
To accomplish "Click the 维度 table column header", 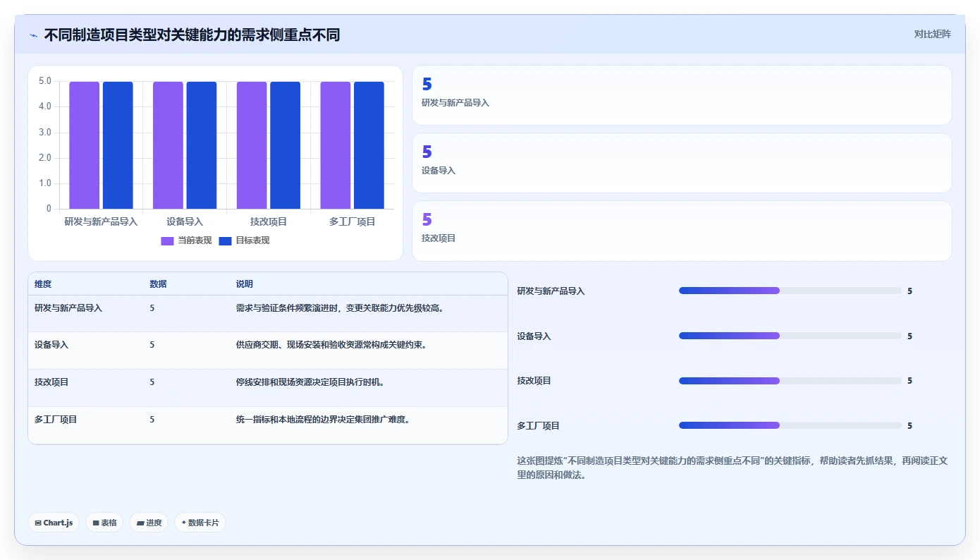I will (43, 284).
